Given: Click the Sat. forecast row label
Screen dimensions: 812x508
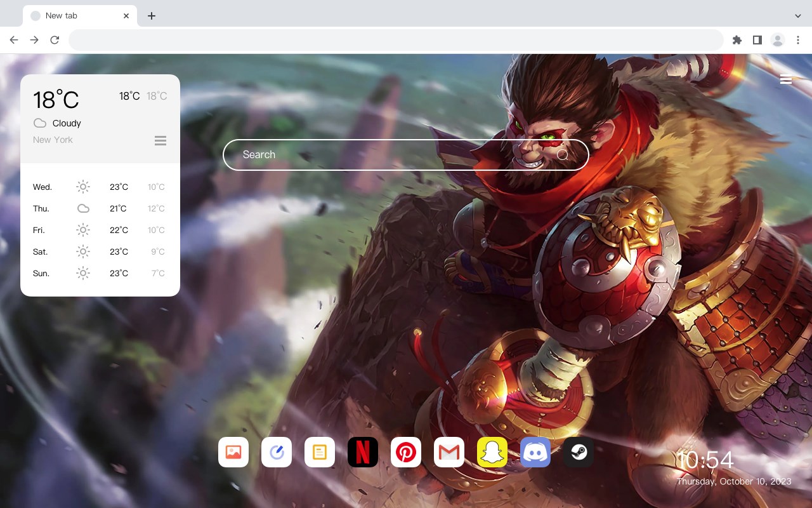Looking at the screenshot, I should pyautogui.click(x=41, y=251).
